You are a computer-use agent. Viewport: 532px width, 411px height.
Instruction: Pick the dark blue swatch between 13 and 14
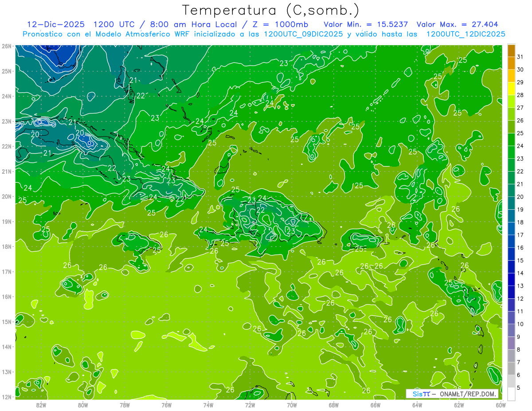click(511, 280)
